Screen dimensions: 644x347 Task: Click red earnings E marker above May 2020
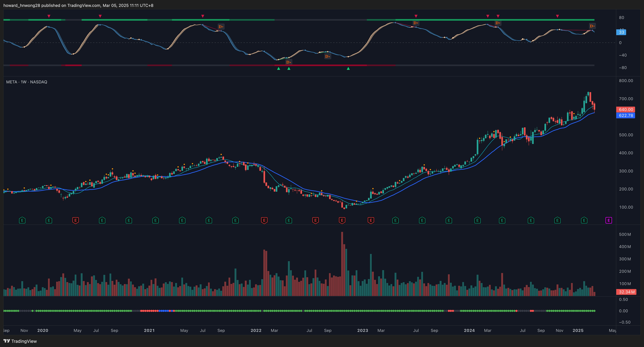tap(75, 220)
